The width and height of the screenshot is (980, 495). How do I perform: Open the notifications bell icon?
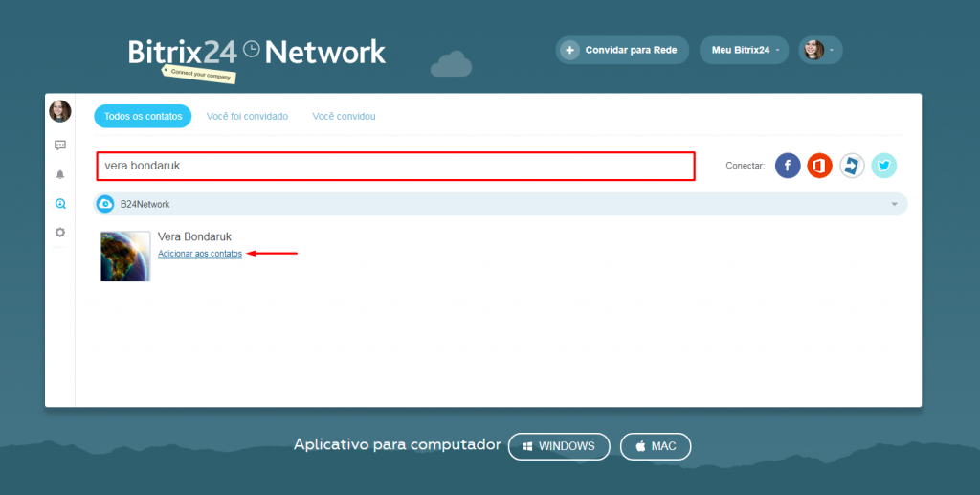60,174
